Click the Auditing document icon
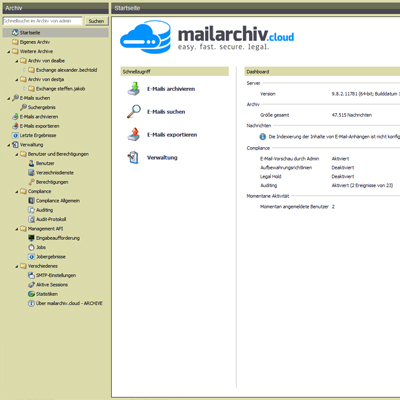This screenshot has height=400, width=400. (31, 210)
